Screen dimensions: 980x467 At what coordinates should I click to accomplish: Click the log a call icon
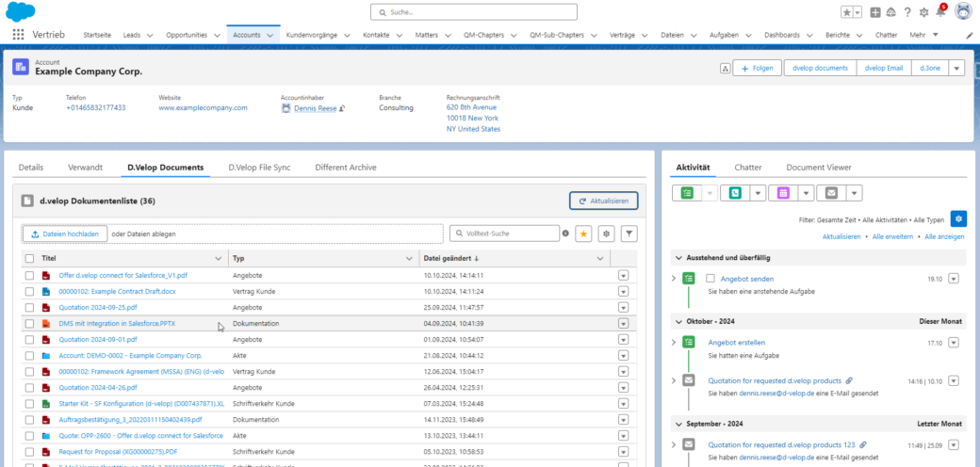[735, 194]
